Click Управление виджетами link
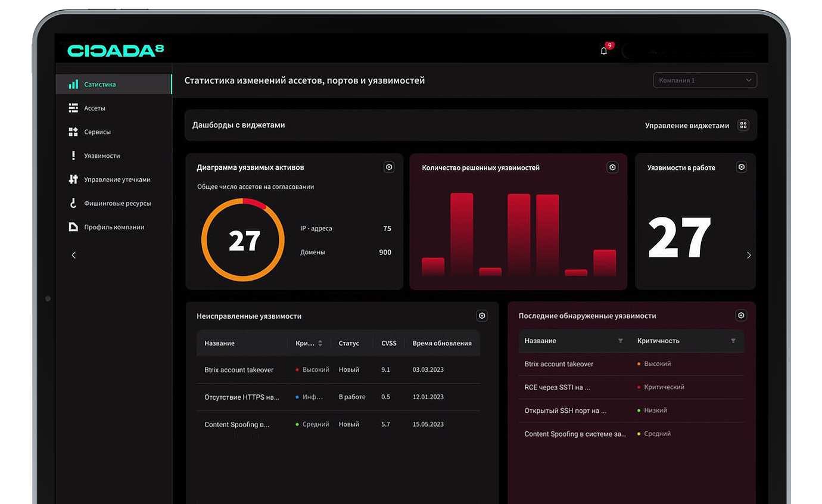Screen dimensions: 822x504 (687, 126)
